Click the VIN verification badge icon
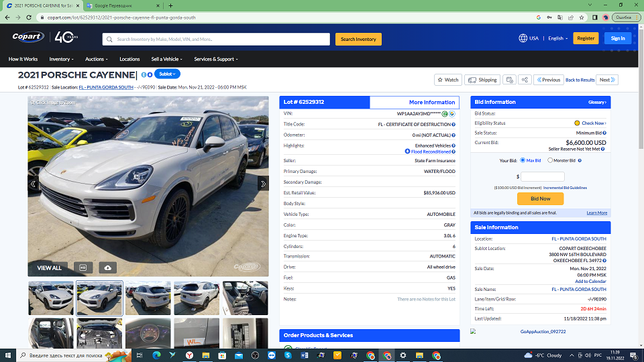 (451, 114)
